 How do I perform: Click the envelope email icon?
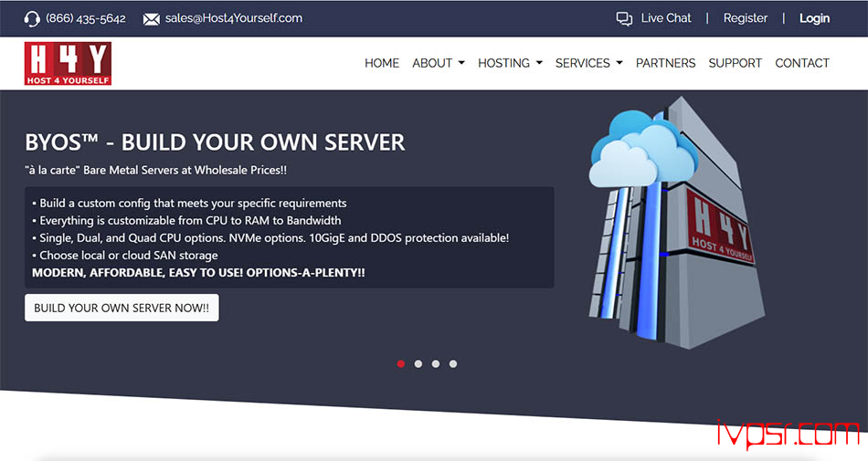click(152, 18)
